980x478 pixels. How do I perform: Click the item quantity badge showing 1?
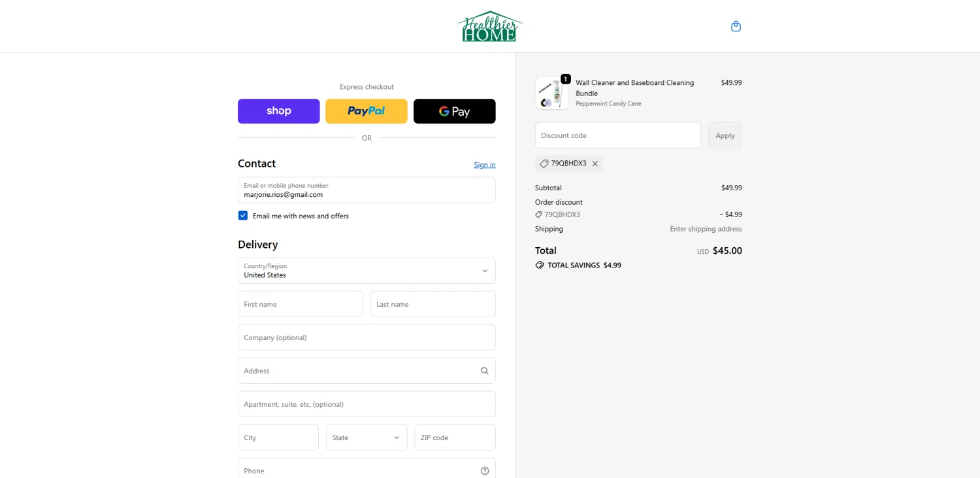[566, 79]
